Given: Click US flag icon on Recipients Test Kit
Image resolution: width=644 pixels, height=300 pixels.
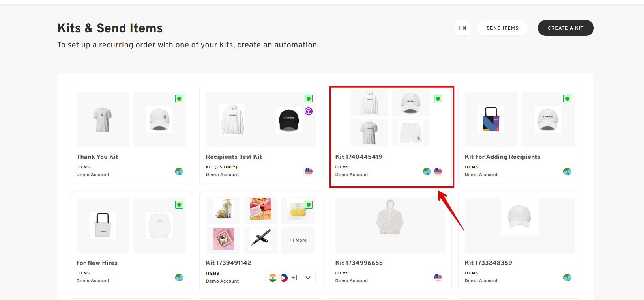Looking at the screenshot, I should point(309,171).
